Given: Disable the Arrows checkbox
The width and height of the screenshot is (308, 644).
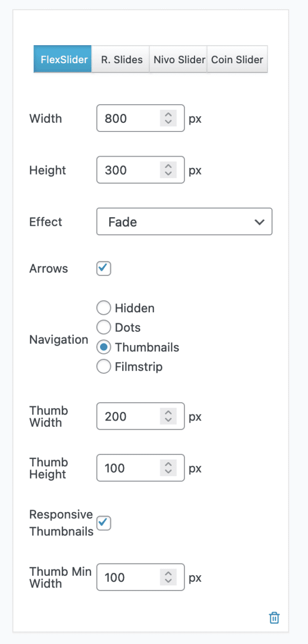Looking at the screenshot, I should [103, 268].
